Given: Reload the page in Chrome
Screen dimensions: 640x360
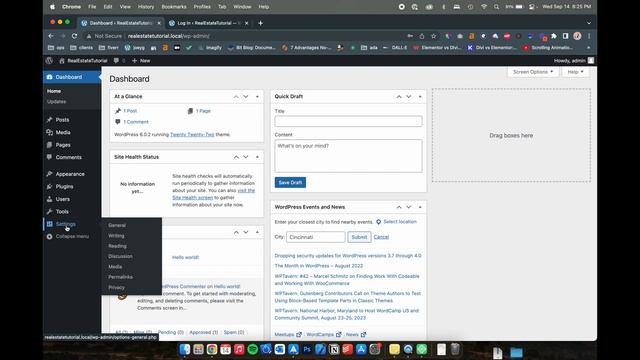Looking at the screenshot, I should click(74, 36).
